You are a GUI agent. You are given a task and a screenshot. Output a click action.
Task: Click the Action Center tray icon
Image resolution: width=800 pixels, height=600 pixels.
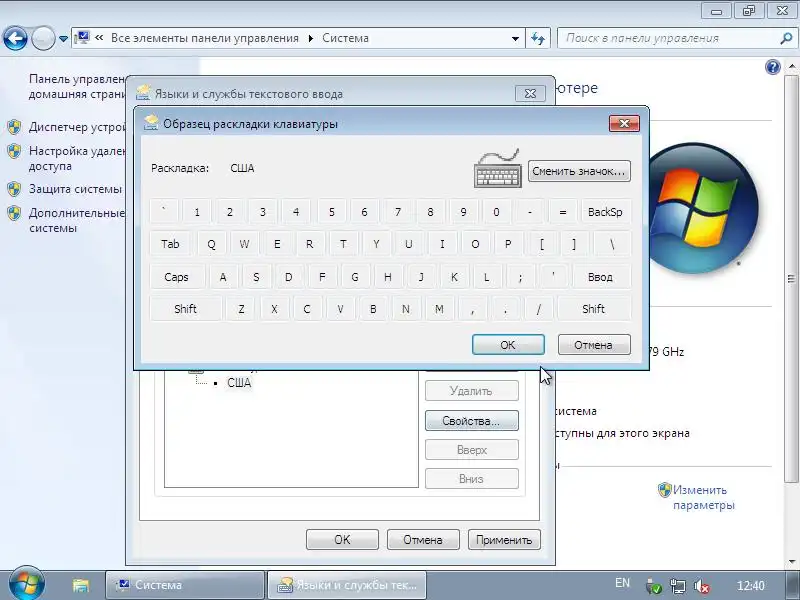(x=654, y=586)
